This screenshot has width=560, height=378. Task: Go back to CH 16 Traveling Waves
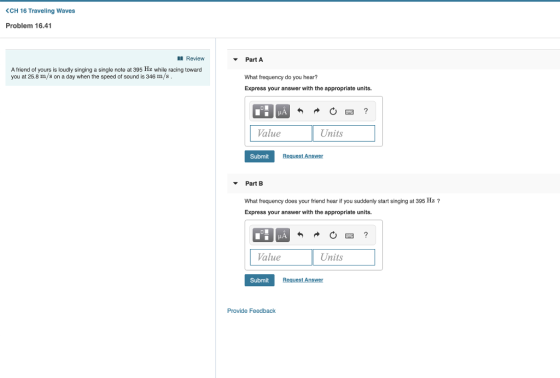[x=40, y=11]
